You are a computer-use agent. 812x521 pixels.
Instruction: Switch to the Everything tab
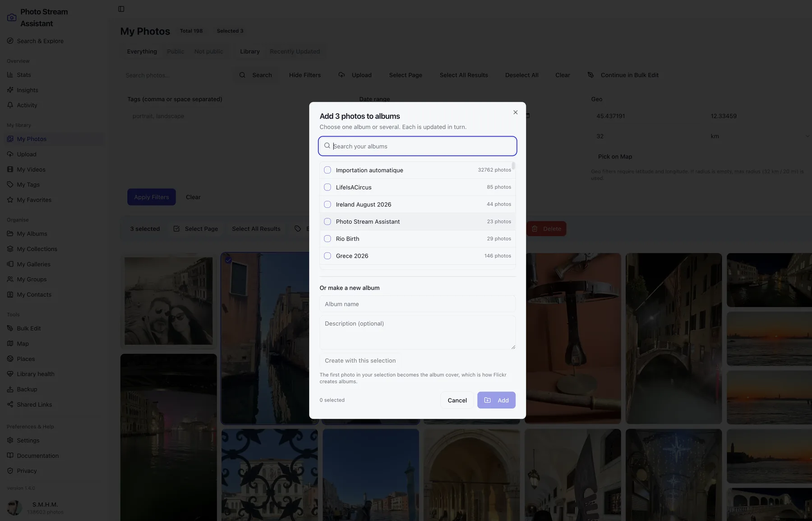142,51
